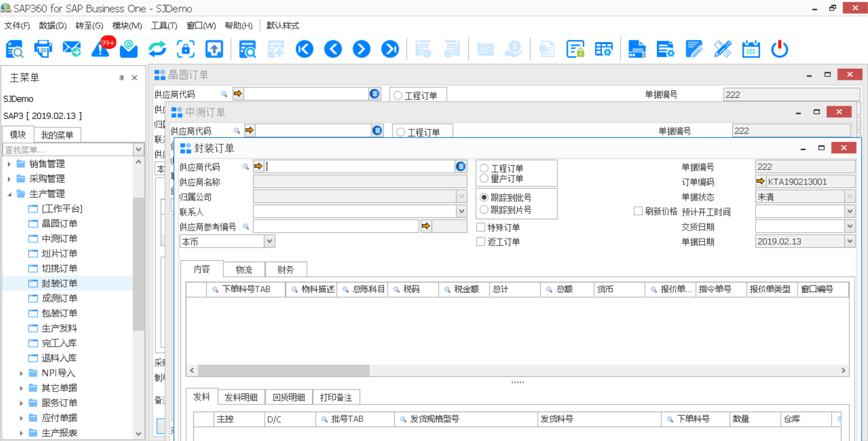This screenshot has height=441, width=868.
Task: Go to the first record
Action: [x=305, y=49]
